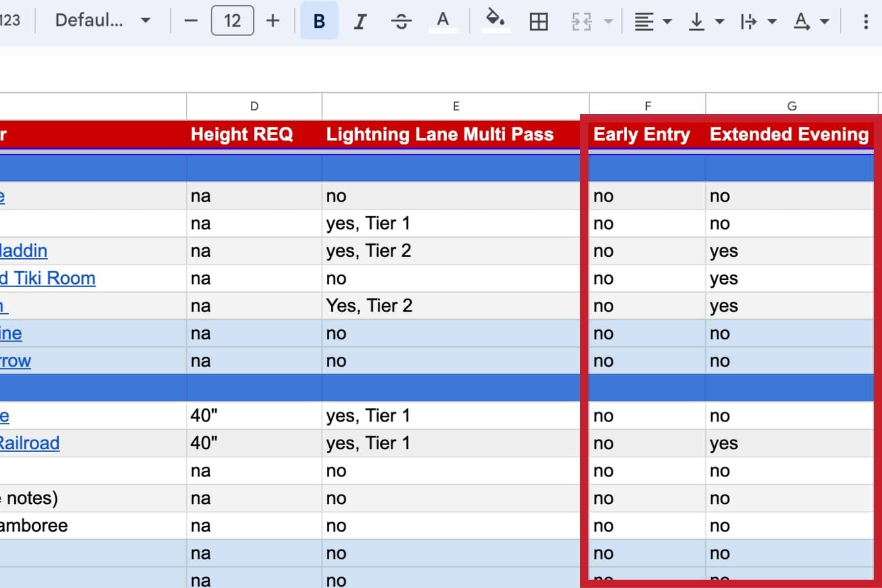Open the Borders tool
The width and height of the screenshot is (882, 588).
click(539, 21)
